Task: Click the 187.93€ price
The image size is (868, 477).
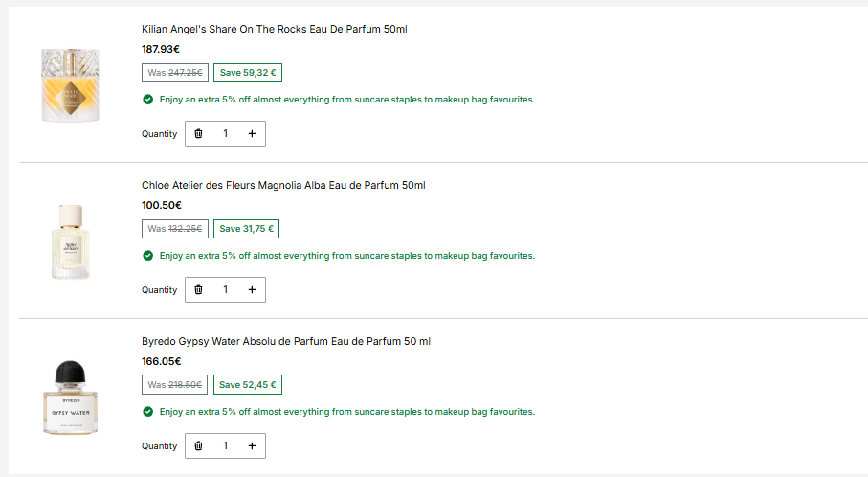Action: click(161, 49)
